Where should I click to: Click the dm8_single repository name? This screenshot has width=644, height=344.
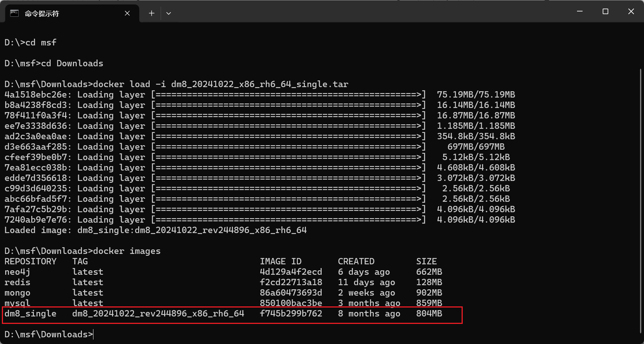tap(31, 313)
